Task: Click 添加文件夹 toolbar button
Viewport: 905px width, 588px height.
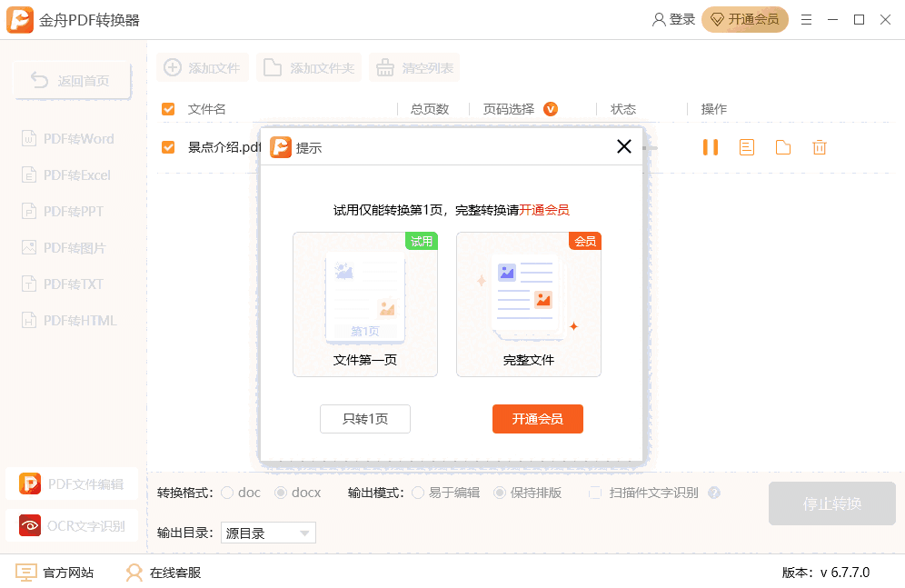Action: [x=309, y=67]
